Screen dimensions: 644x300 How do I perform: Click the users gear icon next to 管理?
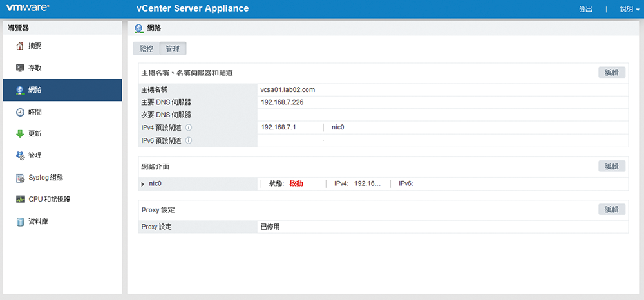click(20, 156)
